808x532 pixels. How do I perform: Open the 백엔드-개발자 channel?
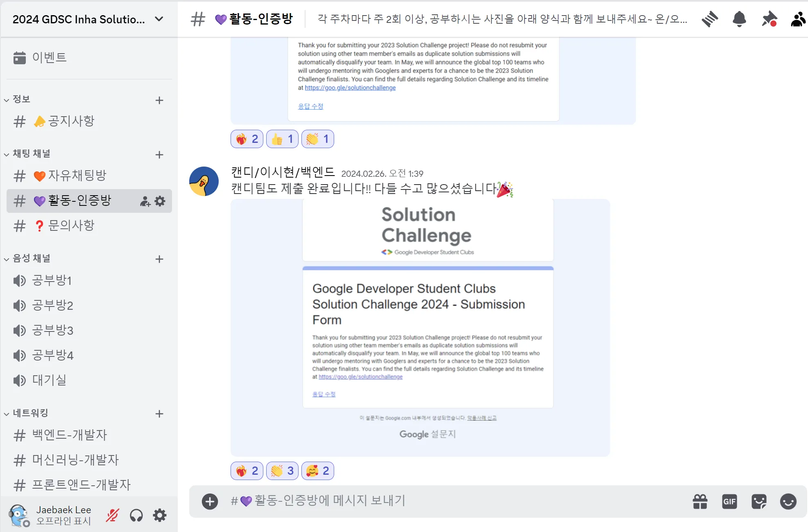89,435
